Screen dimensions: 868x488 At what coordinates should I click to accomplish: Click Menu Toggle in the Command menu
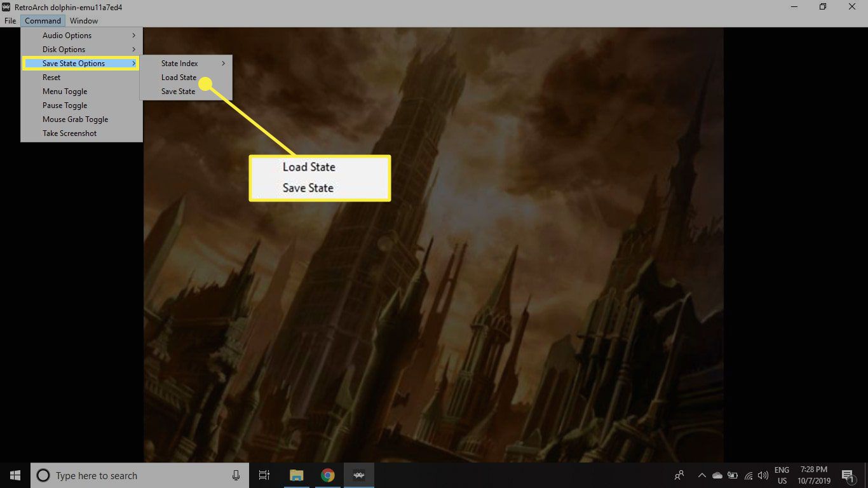pos(81,91)
